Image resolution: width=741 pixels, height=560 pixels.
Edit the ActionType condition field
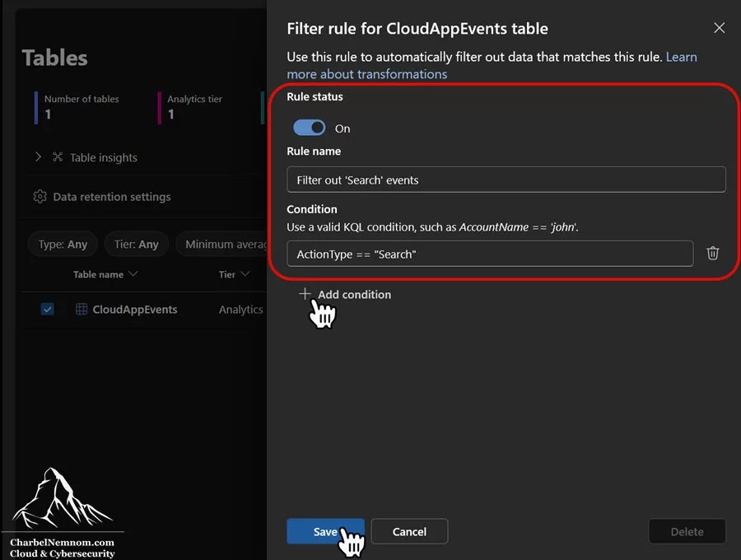(x=490, y=254)
